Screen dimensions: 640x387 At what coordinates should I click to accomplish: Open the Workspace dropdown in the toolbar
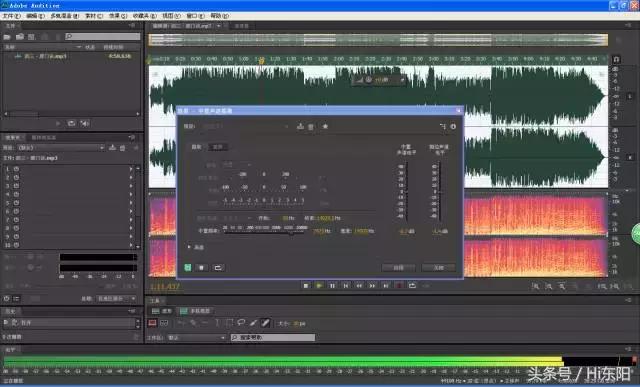coord(197,338)
